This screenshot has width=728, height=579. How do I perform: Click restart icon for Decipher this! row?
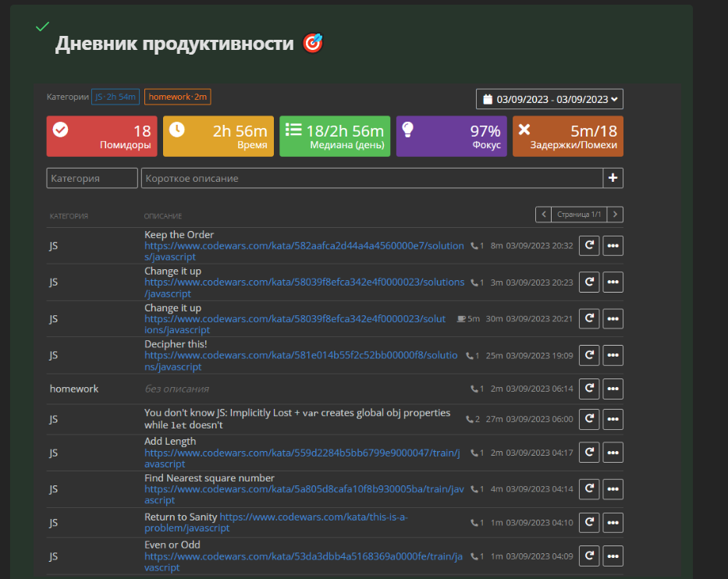coord(589,356)
